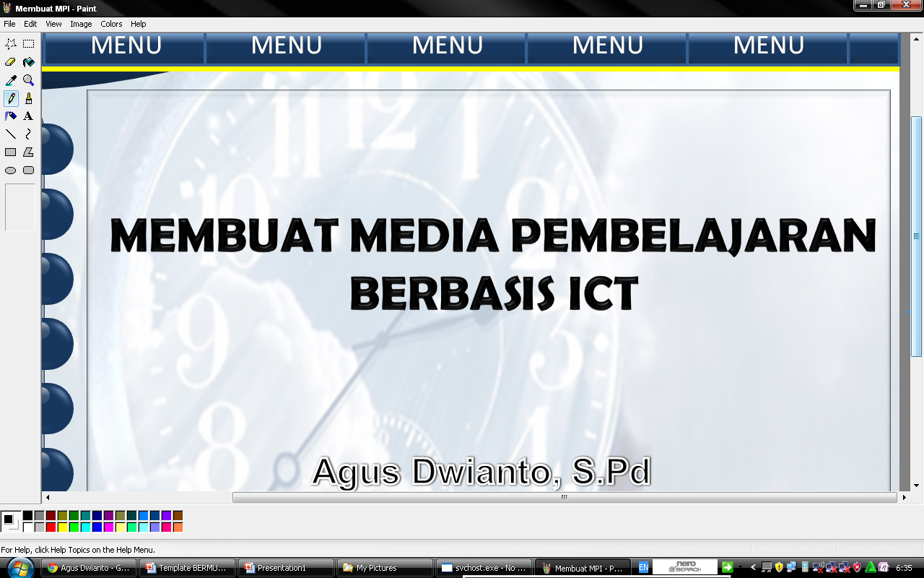Pick the cyan color swatch
The width and height of the screenshot is (924, 578).
pyautogui.click(x=85, y=527)
